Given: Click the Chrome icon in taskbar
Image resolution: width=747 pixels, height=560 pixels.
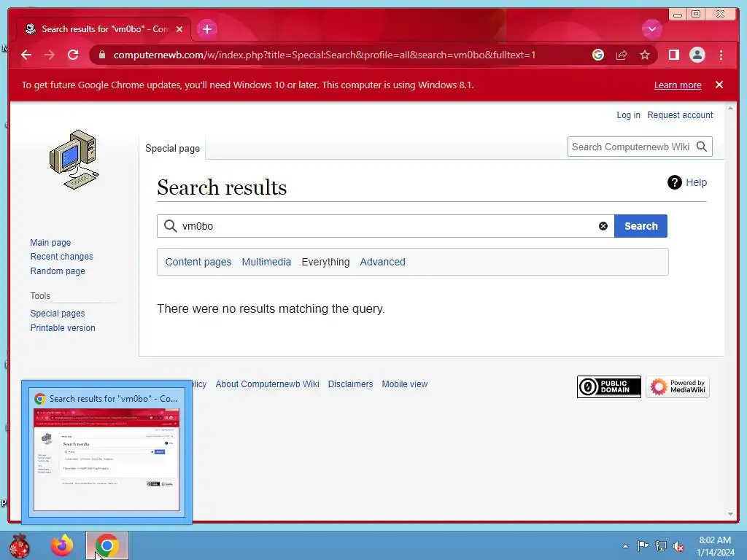Looking at the screenshot, I should tap(107, 545).
